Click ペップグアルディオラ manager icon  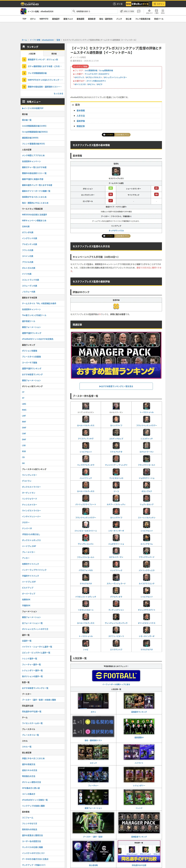pos(86,459)
